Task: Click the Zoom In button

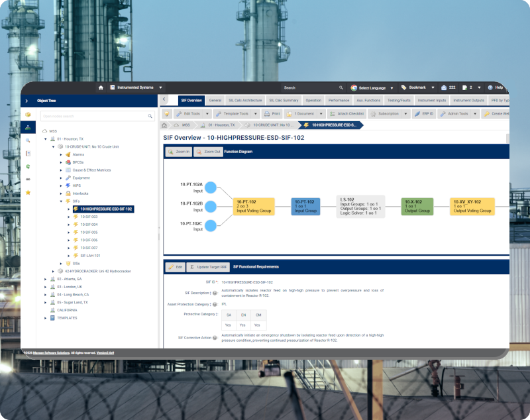Action: pyautogui.click(x=178, y=152)
